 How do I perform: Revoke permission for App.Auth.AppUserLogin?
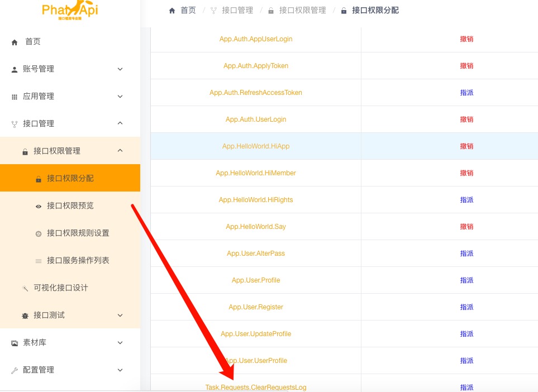pyautogui.click(x=466, y=39)
